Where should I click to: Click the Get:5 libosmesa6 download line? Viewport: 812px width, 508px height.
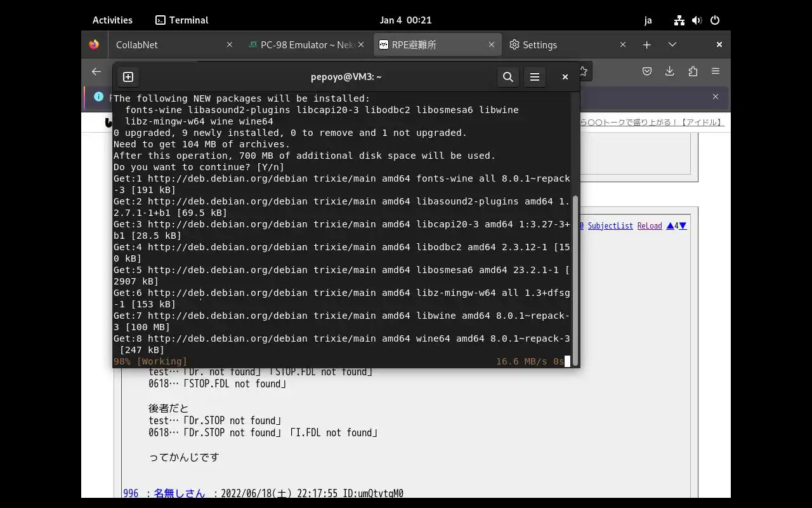(x=342, y=276)
